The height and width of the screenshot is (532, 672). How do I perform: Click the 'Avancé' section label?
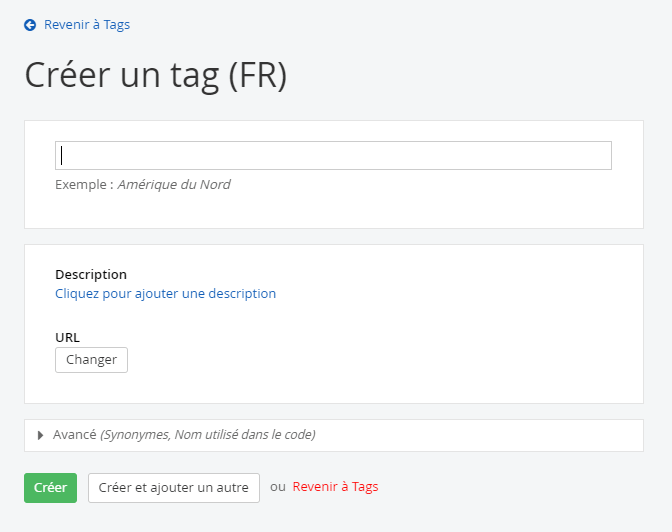pyautogui.click(x=74, y=435)
